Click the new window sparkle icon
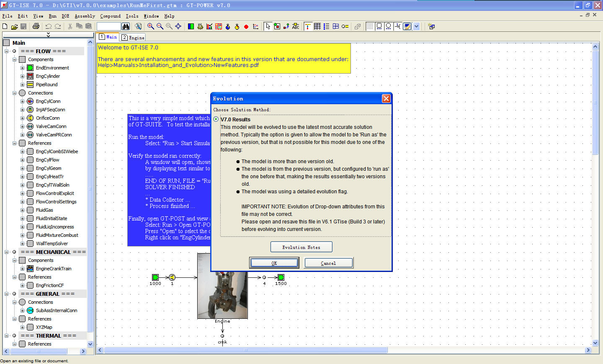 (x=431, y=26)
